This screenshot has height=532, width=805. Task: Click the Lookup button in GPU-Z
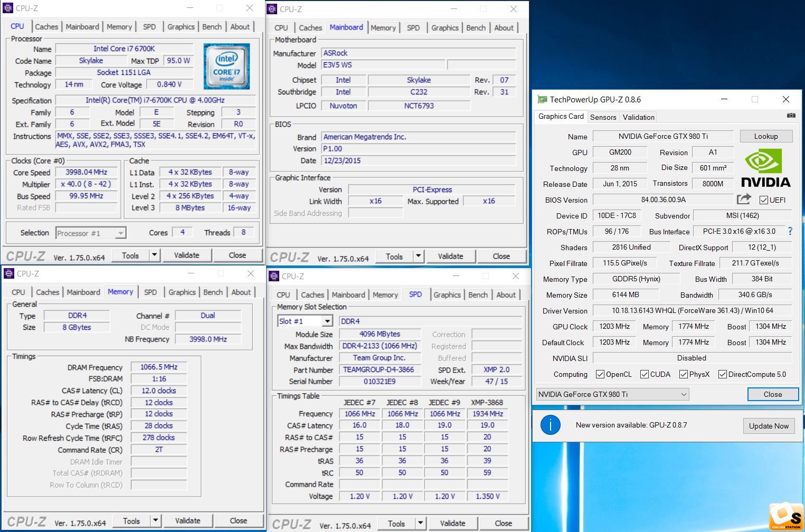coord(766,136)
